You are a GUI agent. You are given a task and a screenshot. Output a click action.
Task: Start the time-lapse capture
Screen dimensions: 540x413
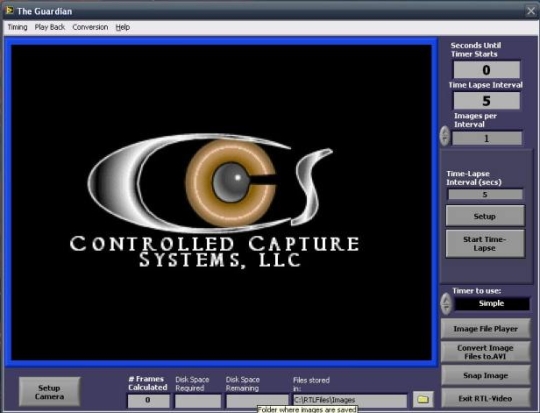(485, 244)
